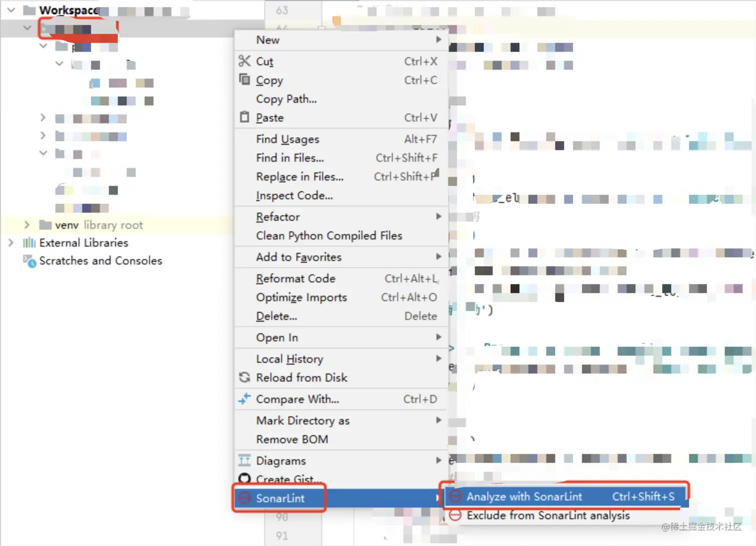756x546 pixels.
Task: Choose Replace in Files... option
Action: [341, 177]
